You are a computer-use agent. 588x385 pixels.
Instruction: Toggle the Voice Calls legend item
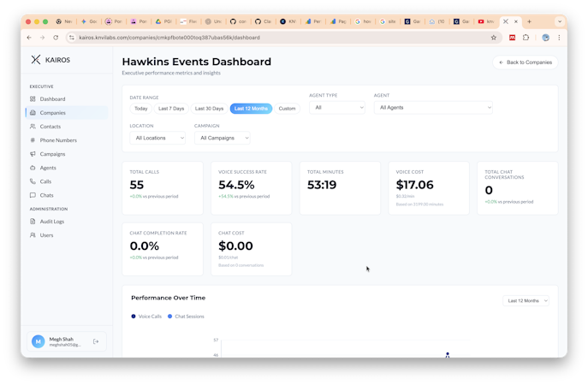[x=146, y=317]
